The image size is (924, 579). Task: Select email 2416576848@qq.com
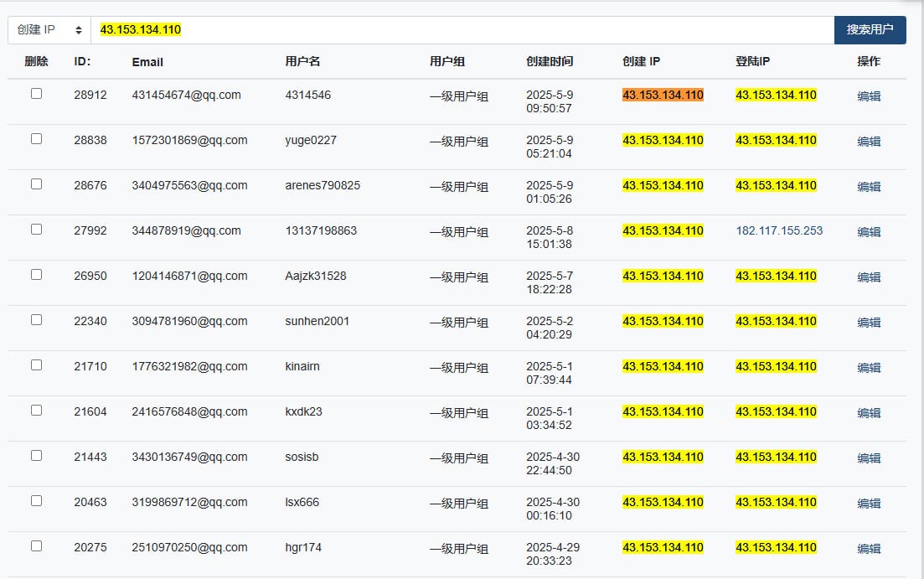click(x=190, y=411)
